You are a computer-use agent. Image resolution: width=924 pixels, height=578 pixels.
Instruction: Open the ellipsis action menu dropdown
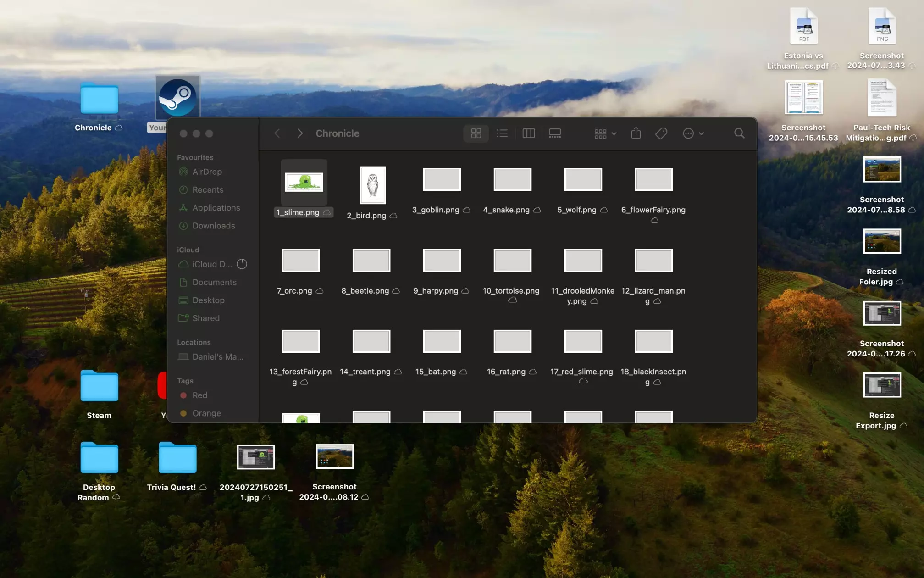(x=693, y=133)
